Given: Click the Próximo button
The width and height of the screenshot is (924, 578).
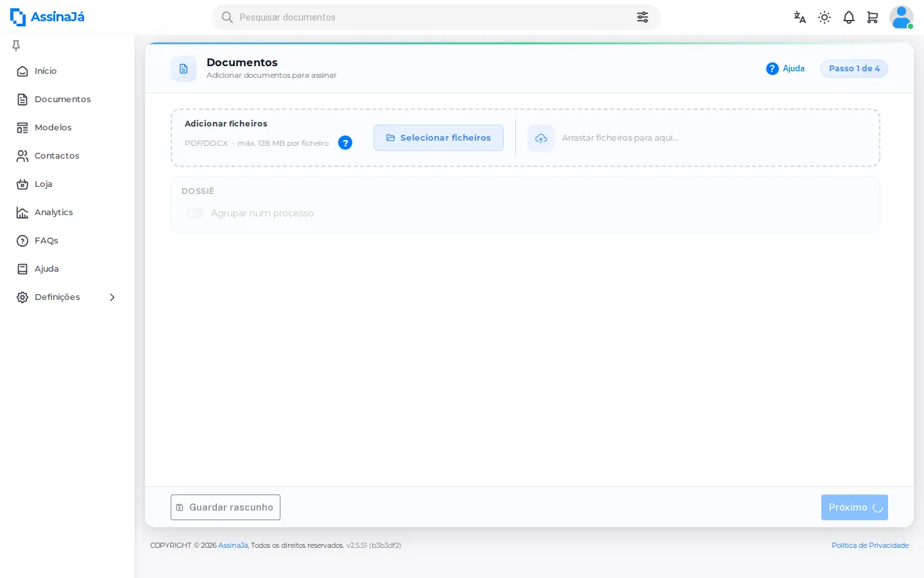Looking at the screenshot, I should pos(855,507).
